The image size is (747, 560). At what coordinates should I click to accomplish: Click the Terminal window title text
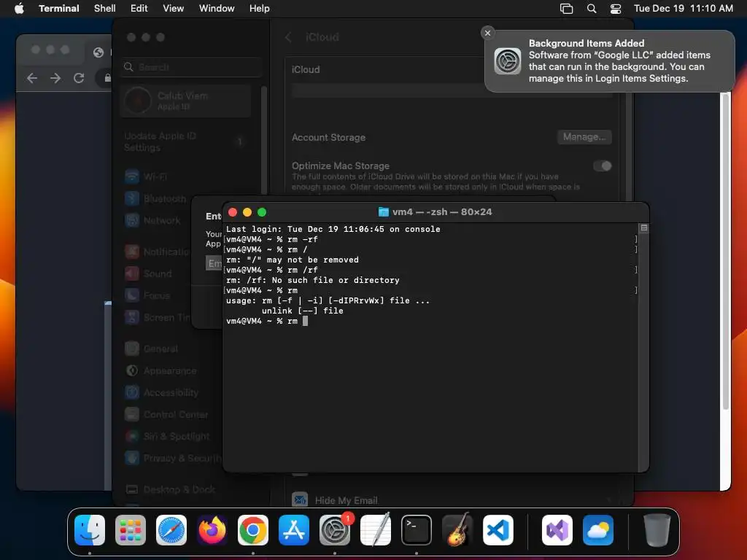coord(442,212)
